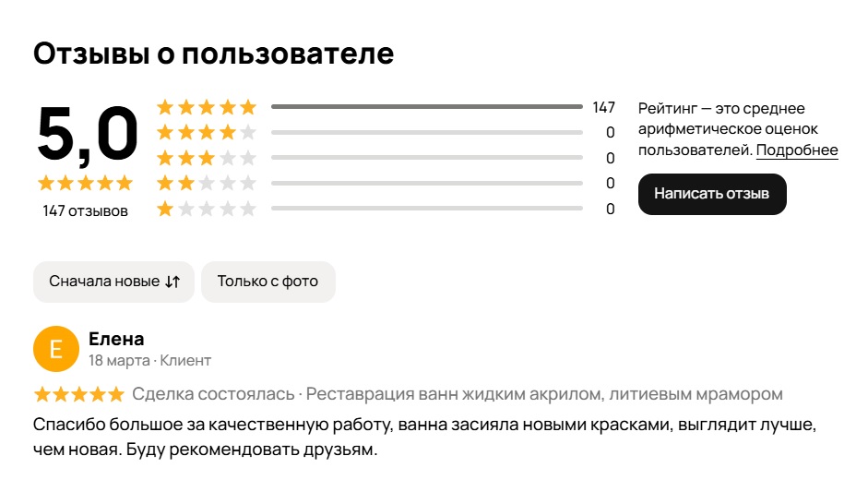Click the two-star rating row stars
This screenshot has width=868, height=492.
tap(207, 183)
